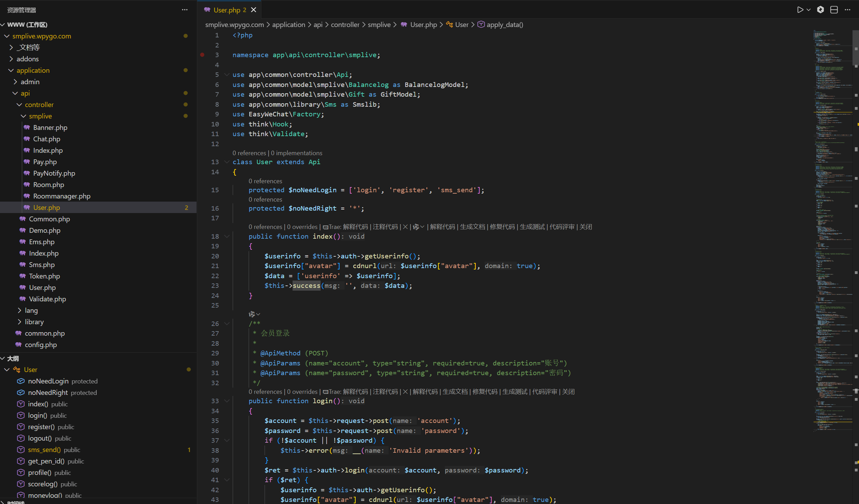Click the X icon in index() code lens
Screen dimensions: 859x504
(x=405, y=227)
